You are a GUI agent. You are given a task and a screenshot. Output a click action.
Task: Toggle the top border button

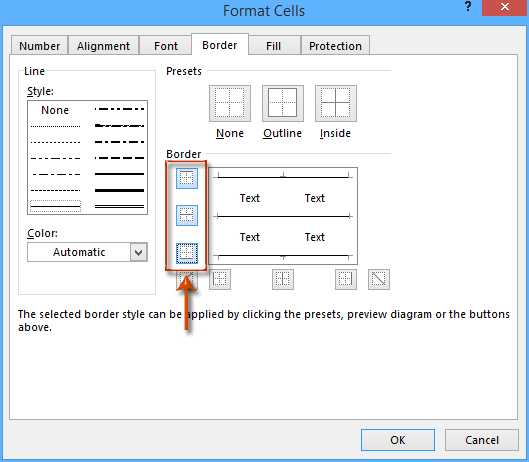pyautogui.click(x=187, y=178)
